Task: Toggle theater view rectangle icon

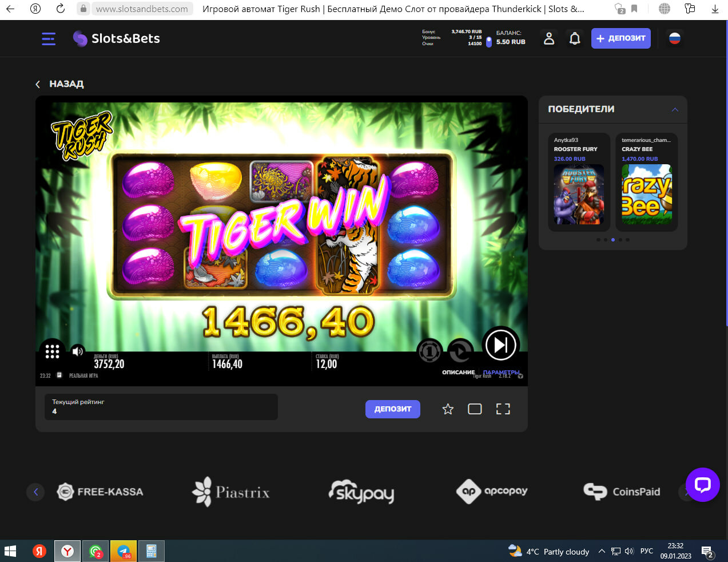Action: click(x=475, y=409)
